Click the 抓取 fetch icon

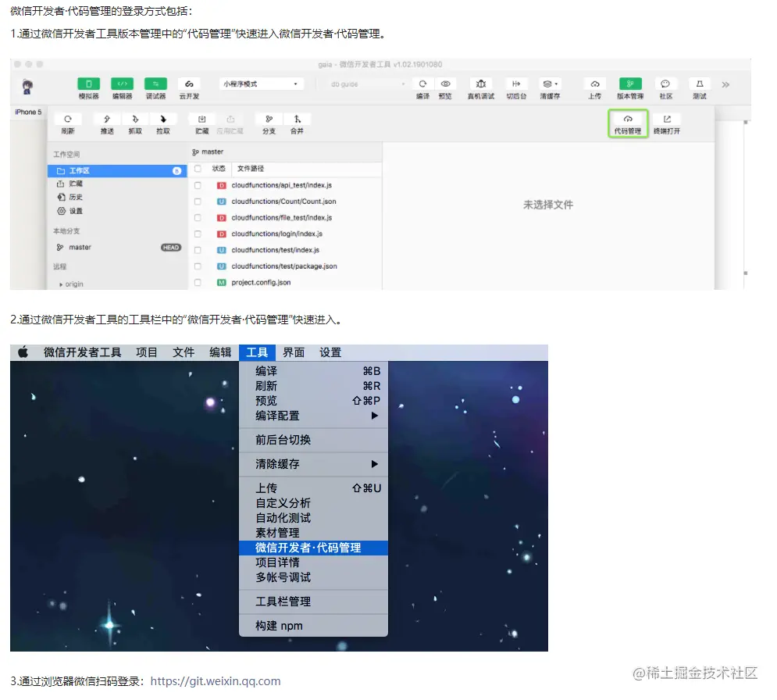(135, 119)
